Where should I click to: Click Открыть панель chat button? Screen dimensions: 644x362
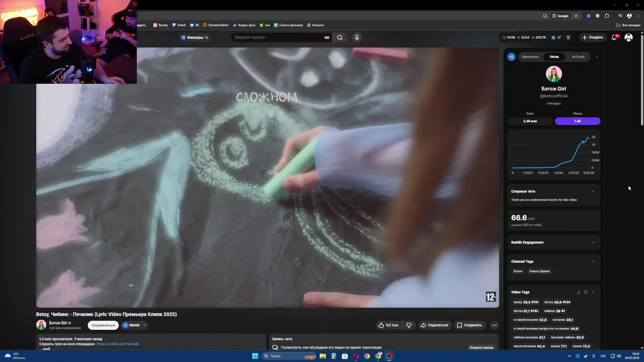[481, 347]
